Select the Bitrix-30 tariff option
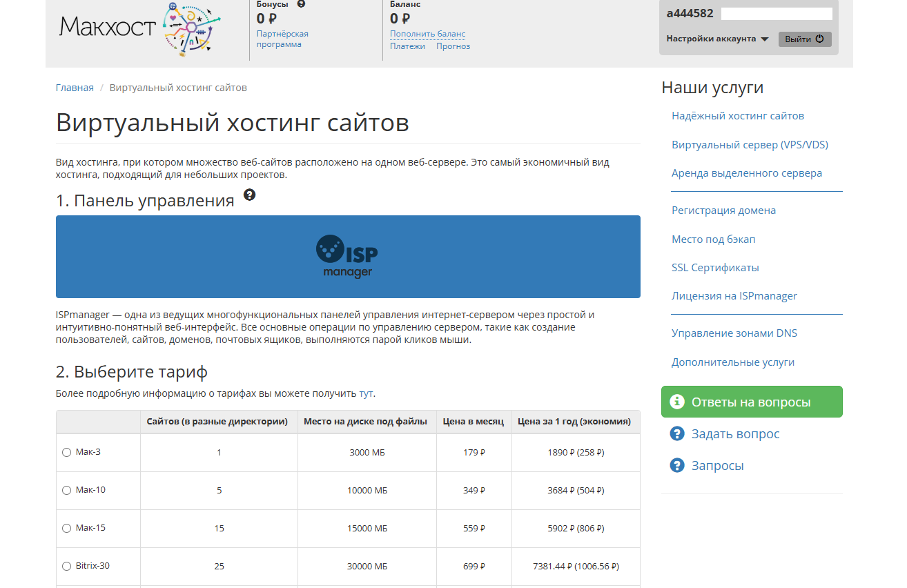The height and width of the screenshot is (588, 907). point(66,567)
